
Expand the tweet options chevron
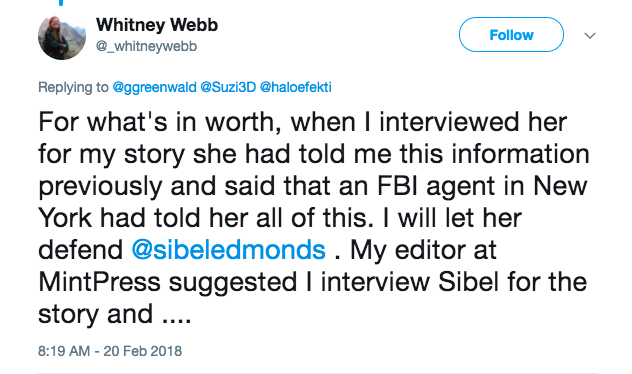[x=590, y=36]
